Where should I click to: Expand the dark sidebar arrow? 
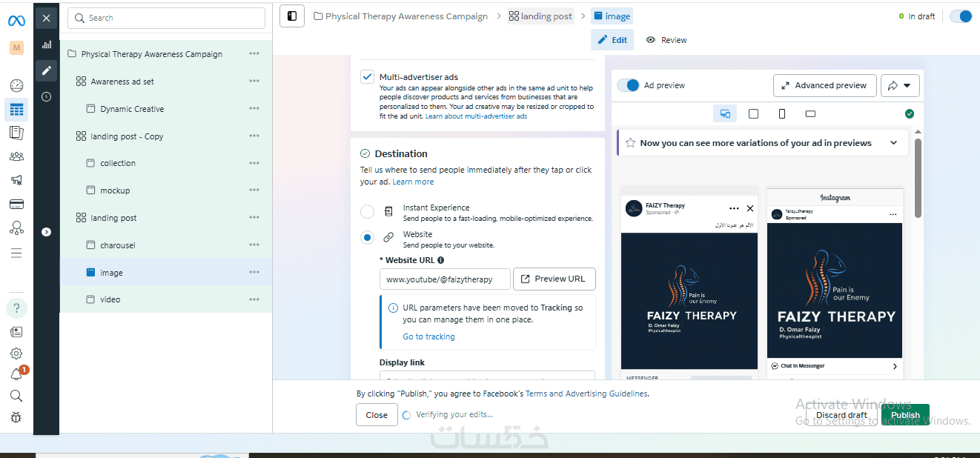pyautogui.click(x=47, y=232)
